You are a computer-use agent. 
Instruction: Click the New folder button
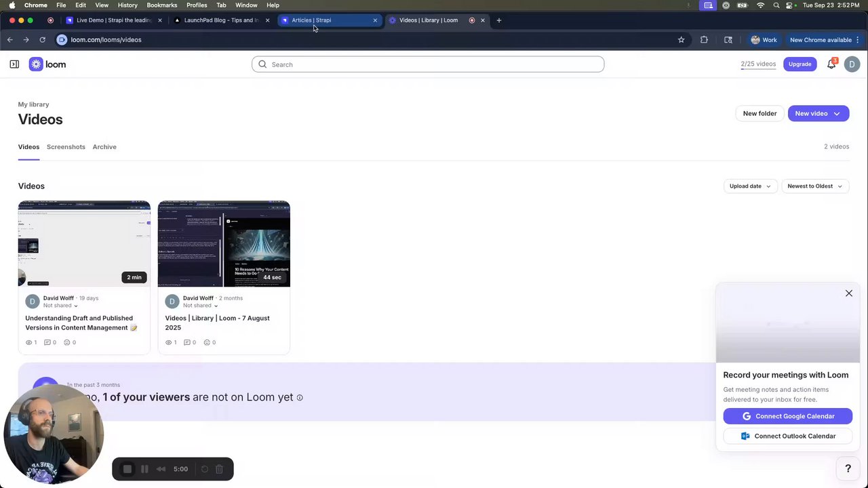click(x=759, y=114)
